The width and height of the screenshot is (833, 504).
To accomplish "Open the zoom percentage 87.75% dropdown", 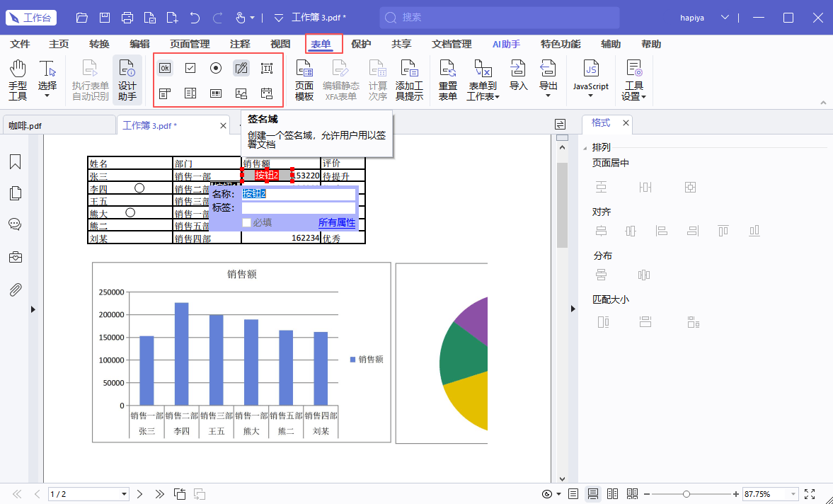I will pyautogui.click(x=793, y=494).
